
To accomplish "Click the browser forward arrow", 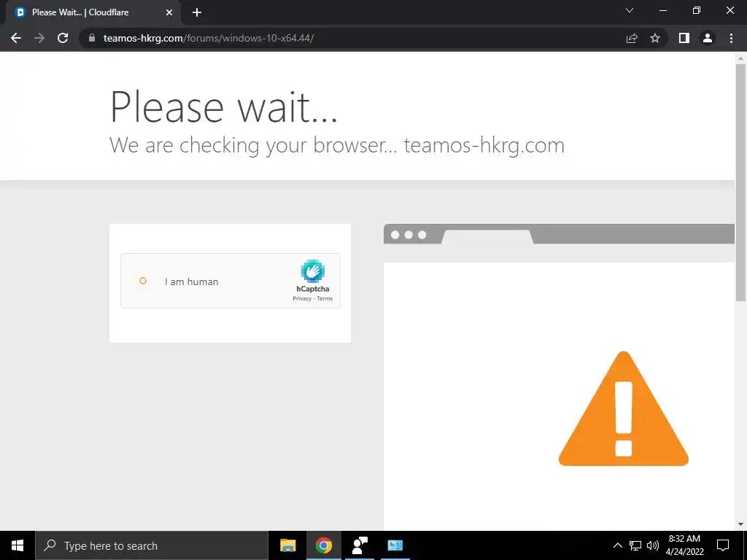I will [39, 38].
